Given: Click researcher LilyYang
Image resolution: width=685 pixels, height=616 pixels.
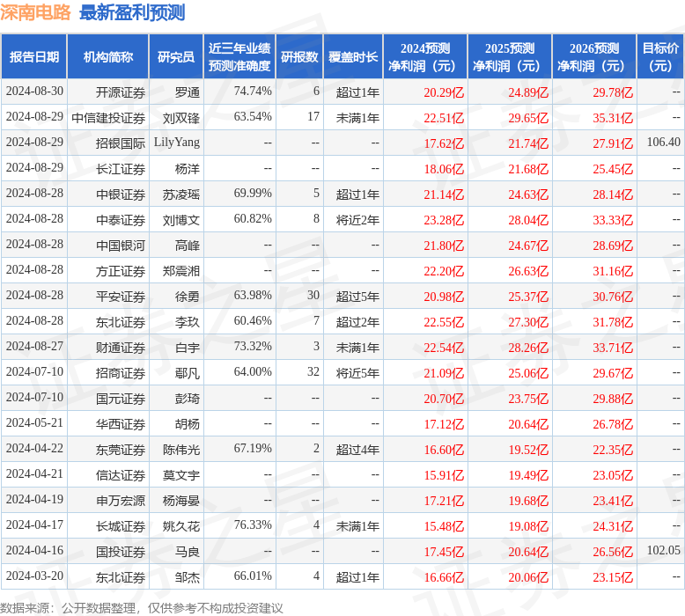Looking at the screenshot, I should (177, 143).
